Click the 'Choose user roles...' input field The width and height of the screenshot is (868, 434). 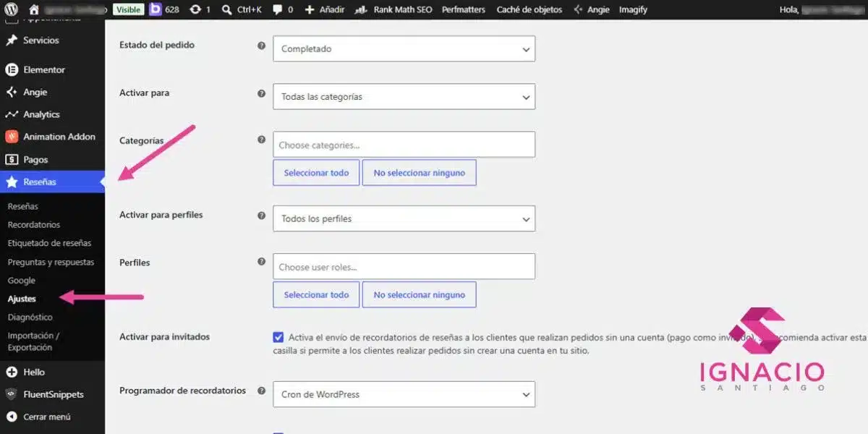pyautogui.click(x=404, y=266)
